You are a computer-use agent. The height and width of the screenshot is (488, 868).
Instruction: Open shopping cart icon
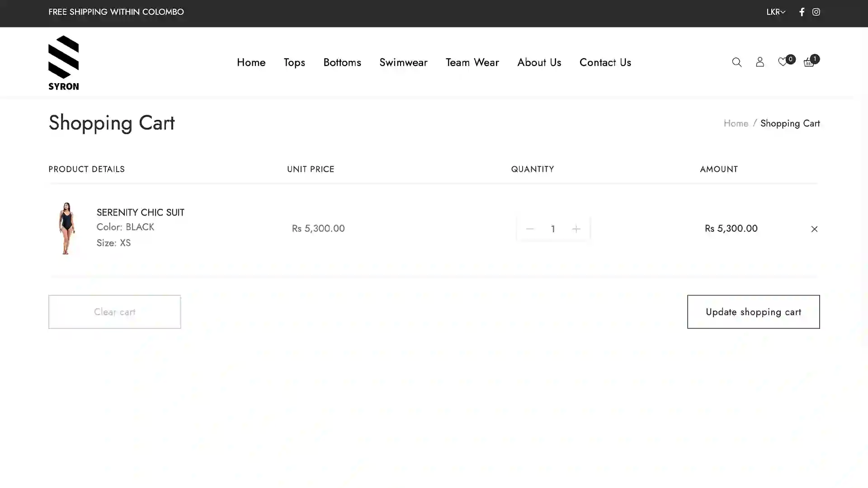[809, 62]
